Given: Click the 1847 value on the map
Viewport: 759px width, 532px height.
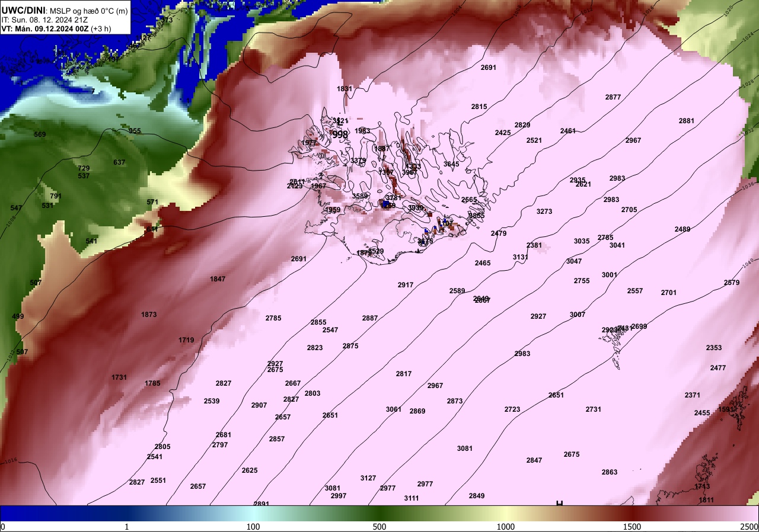Looking at the screenshot, I should (x=218, y=279).
